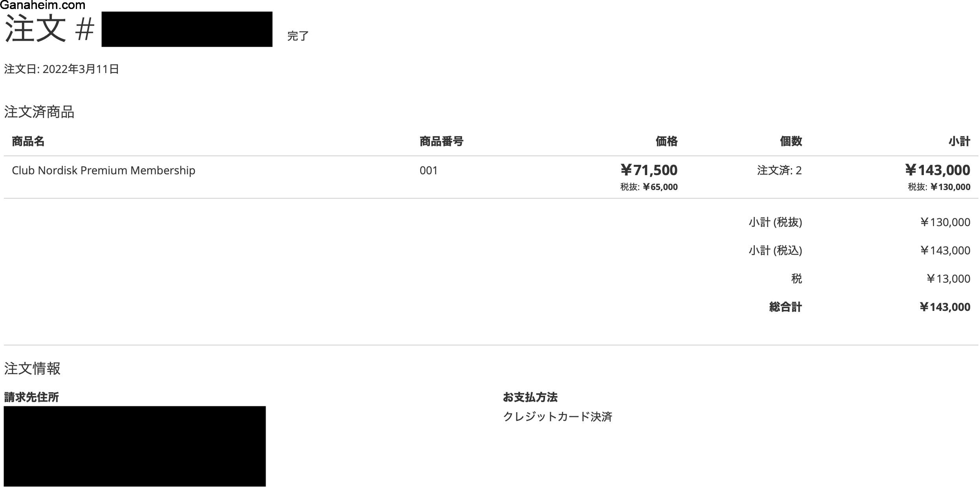
Task: Click Club Nordisk Premium Membership product name
Action: (x=103, y=170)
